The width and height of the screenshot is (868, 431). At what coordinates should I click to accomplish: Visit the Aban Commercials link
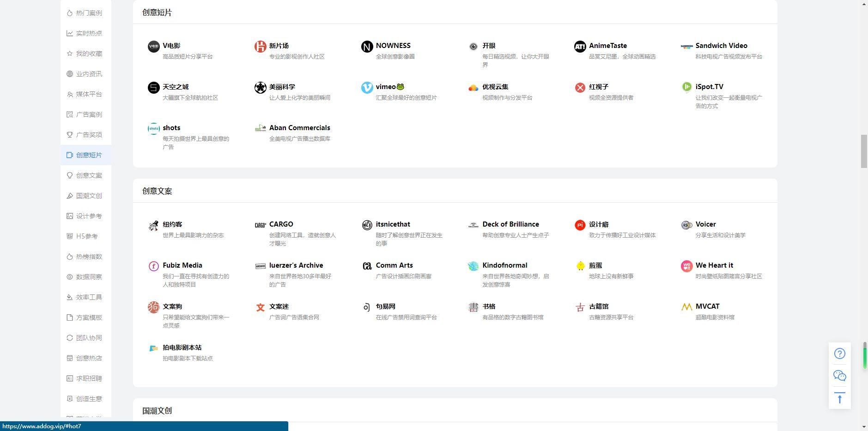(x=299, y=128)
